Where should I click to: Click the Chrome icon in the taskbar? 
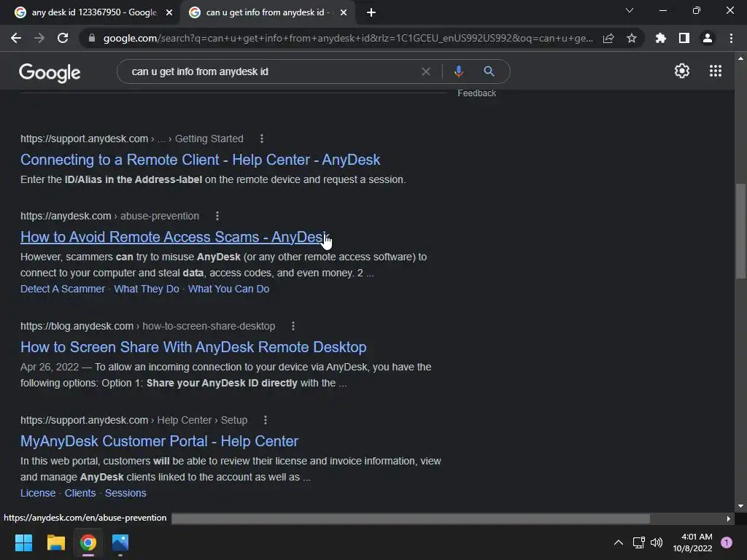coord(88,542)
